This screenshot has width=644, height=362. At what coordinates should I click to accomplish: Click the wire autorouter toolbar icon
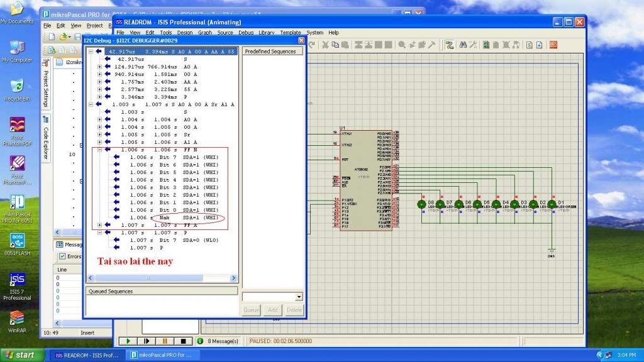[450, 45]
